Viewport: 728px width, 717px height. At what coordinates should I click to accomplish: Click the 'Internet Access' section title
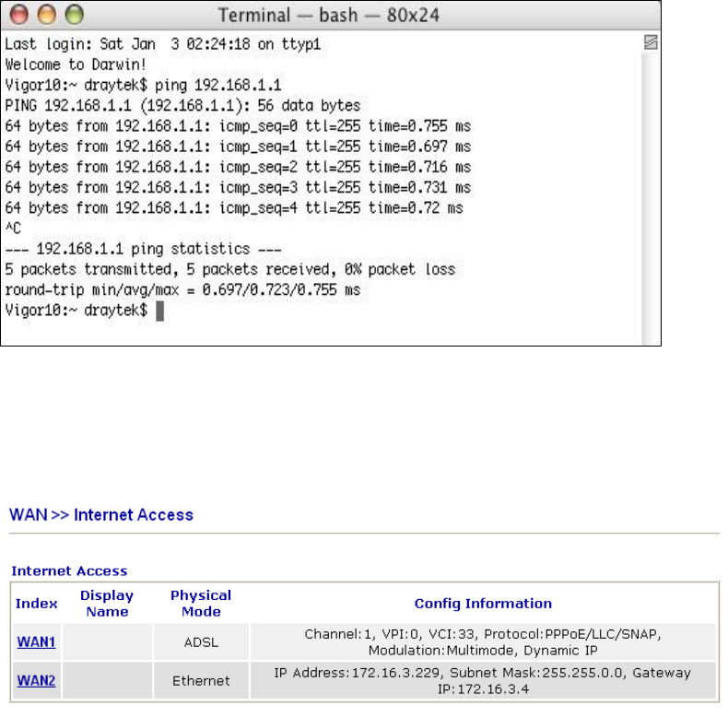[69, 570]
